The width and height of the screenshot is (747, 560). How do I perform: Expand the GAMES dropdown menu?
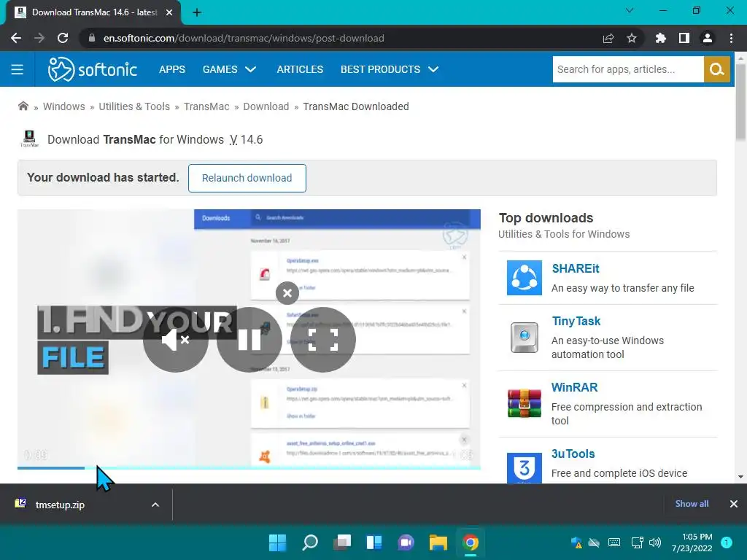pos(229,69)
